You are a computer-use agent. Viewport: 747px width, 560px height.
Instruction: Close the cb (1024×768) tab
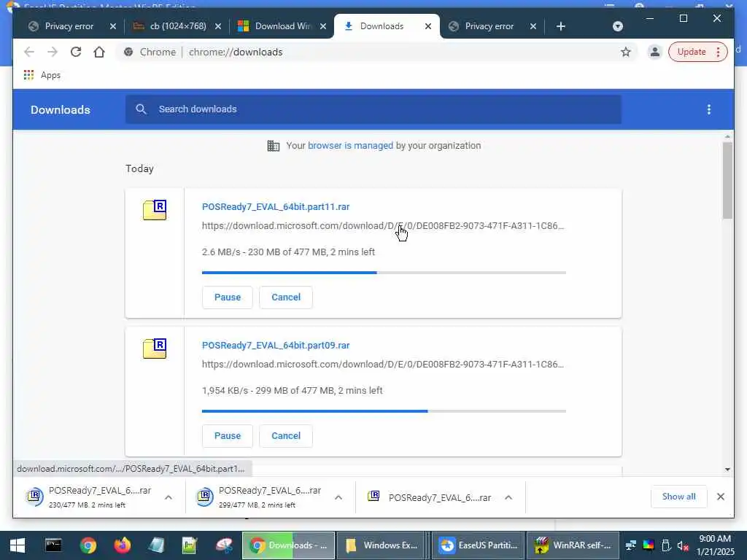[x=217, y=26]
